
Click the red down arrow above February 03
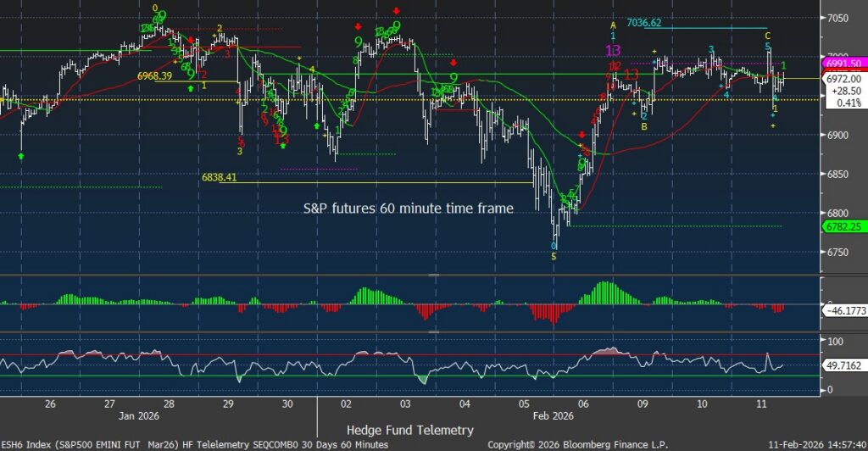pos(397,9)
